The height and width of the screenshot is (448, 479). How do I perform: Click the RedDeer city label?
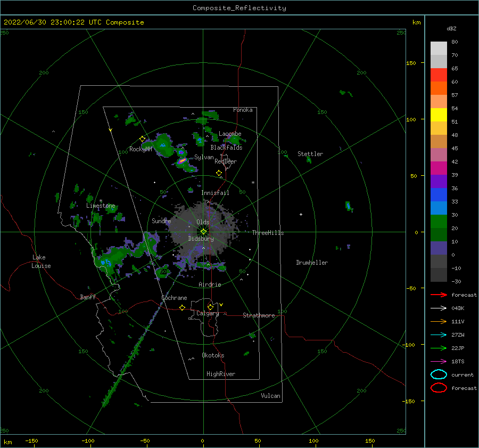[226, 161]
